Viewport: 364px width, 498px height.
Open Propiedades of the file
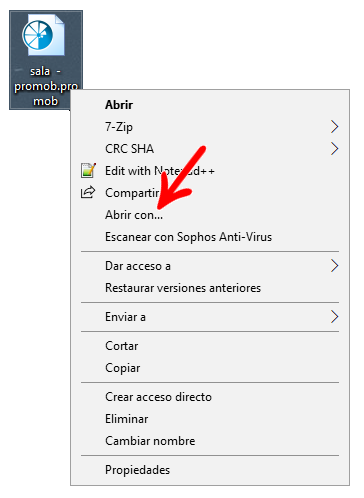210,470
